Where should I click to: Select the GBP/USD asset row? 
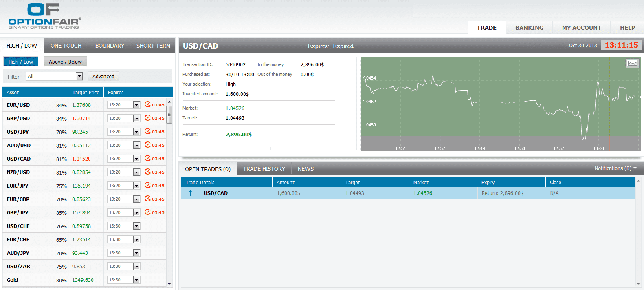(18, 119)
